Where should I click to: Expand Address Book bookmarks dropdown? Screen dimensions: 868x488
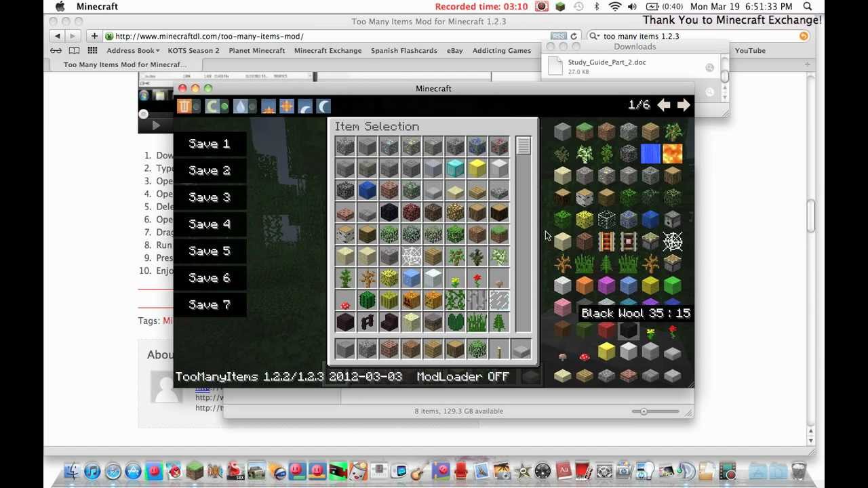click(133, 50)
